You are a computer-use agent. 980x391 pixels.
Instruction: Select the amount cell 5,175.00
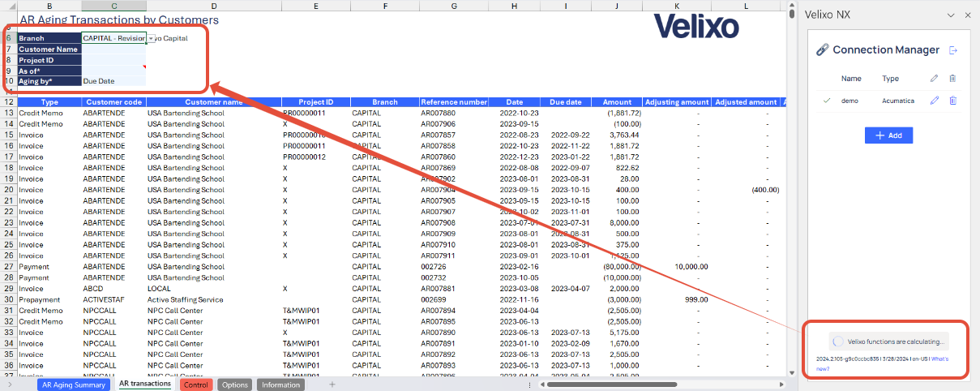[x=618, y=332]
